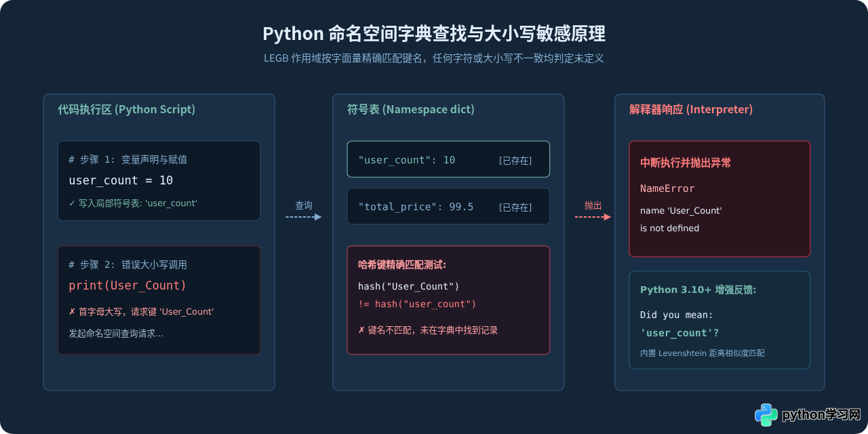Click the entry "user_count": 10
The width and height of the screenshot is (868, 434).
point(407,160)
